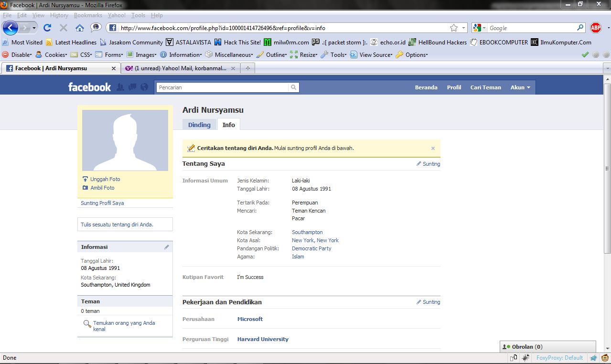Image resolution: width=611 pixels, height=364 pixels.
Task: Go to the browser home icon
Action: tap(79, 28)
